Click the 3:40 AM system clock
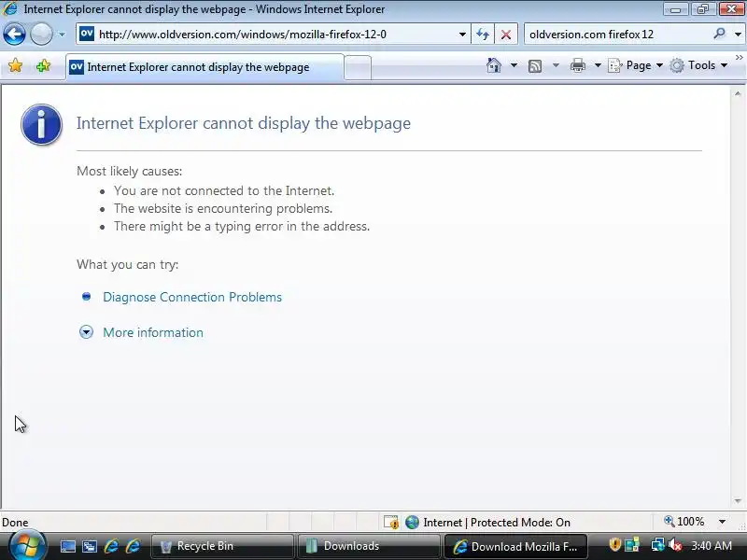The height and width of the screenshot is (560, 747). (712, 545)
